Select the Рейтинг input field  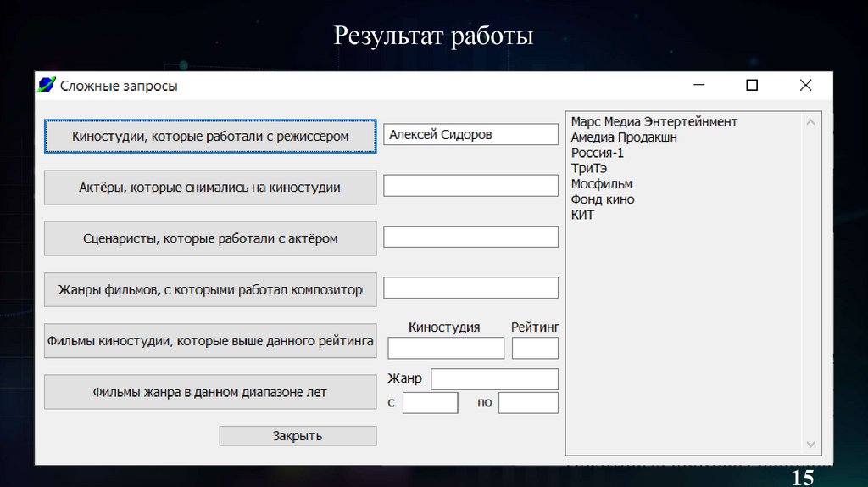tap(535, 348)
